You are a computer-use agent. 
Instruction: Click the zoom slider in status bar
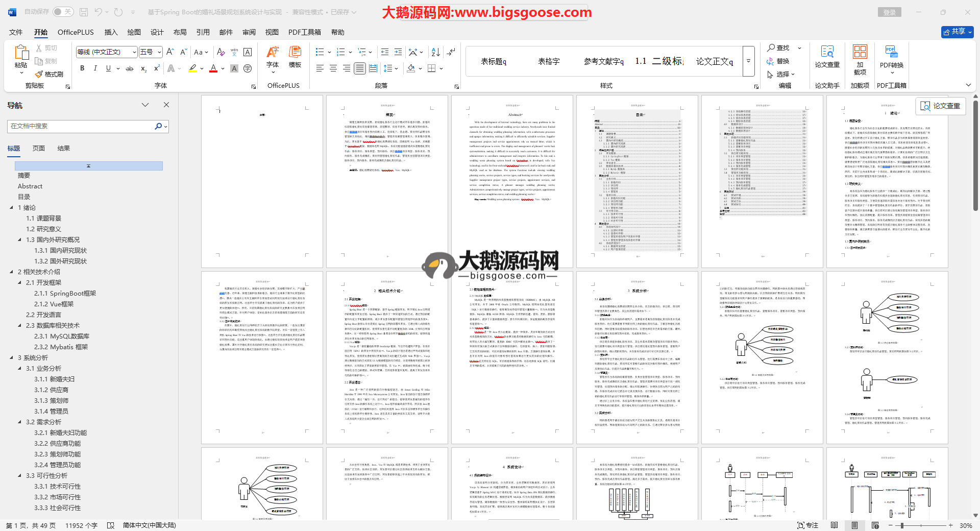point(902,525)
